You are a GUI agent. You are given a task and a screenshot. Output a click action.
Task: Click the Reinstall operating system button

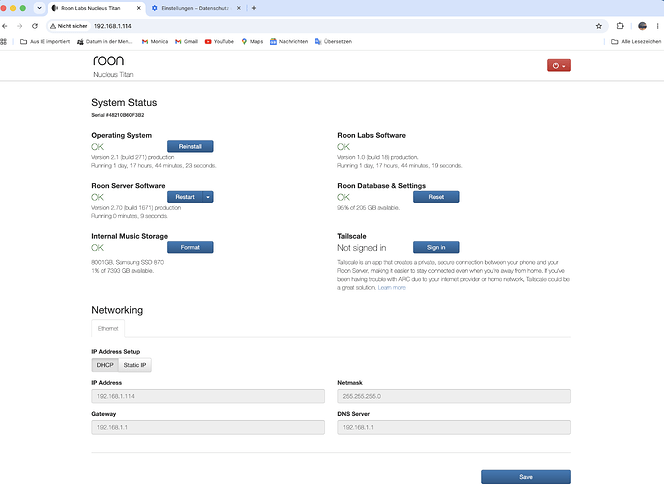[x=190, y=146]
